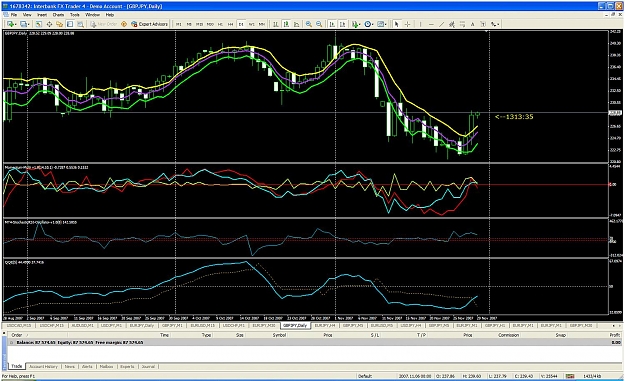This screenshot has width=625, height=381.
Task: Click the Expert Advisors button
Action: click(x=149, y=24)
